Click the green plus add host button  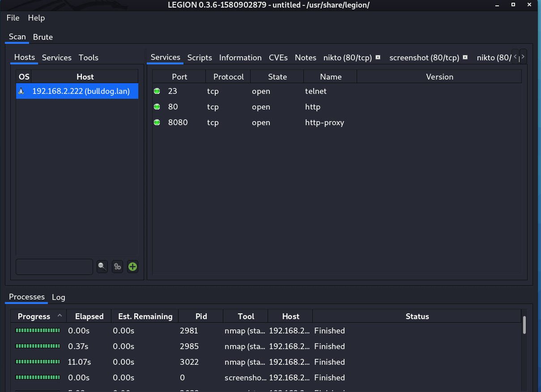point(132,267)
